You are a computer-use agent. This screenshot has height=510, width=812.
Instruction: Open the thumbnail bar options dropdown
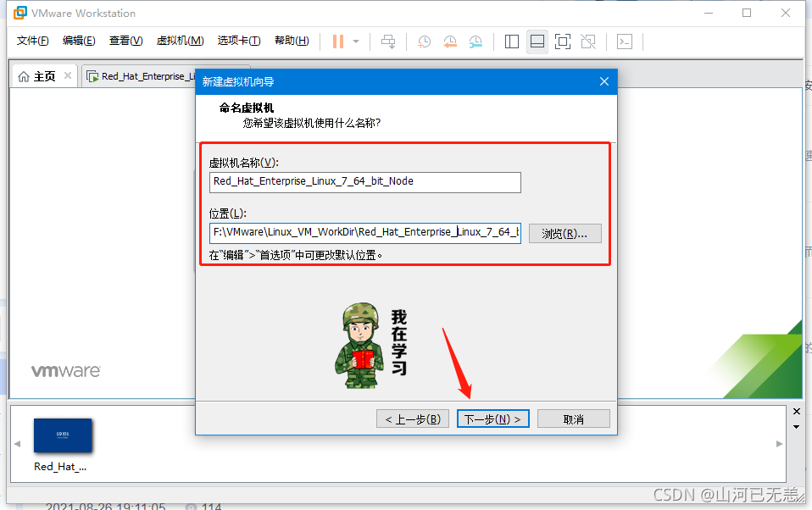[797, 427]
